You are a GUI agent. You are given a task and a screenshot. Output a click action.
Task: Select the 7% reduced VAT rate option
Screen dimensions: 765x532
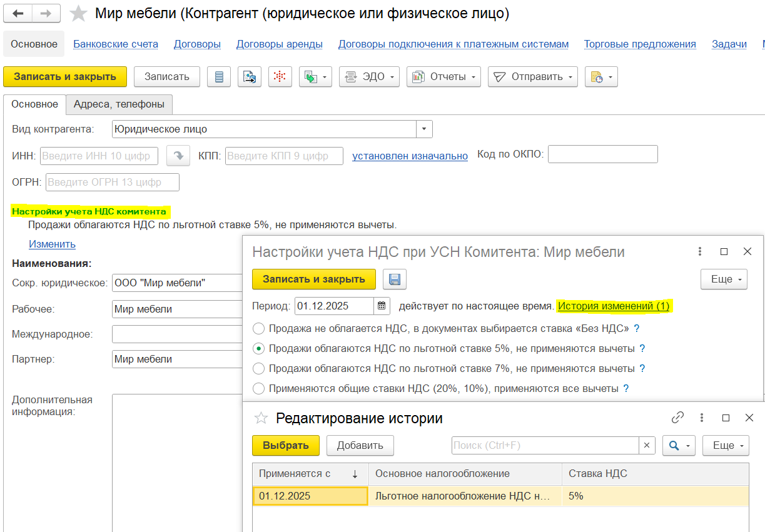258,369
